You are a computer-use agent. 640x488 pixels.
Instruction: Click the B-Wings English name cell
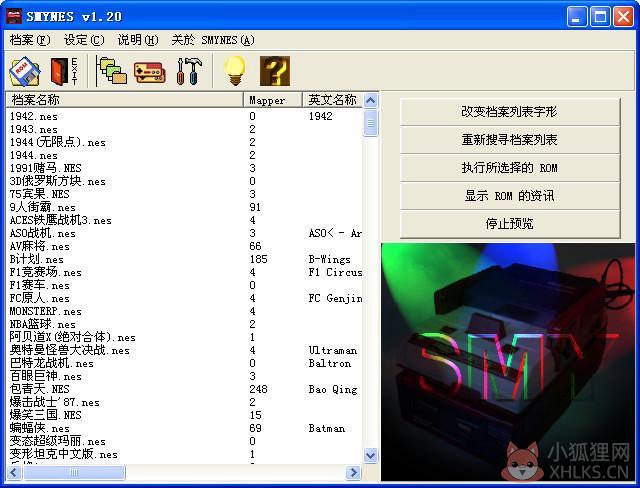[329, 260]
